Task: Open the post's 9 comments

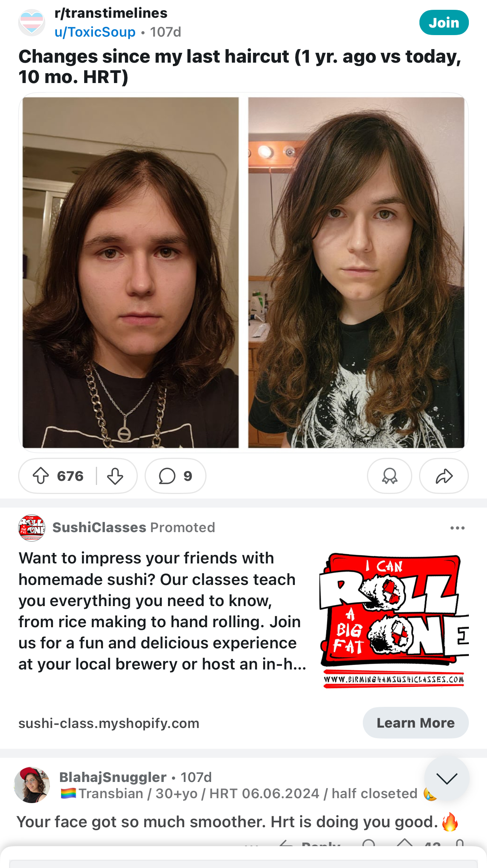Action: [176, 476]
